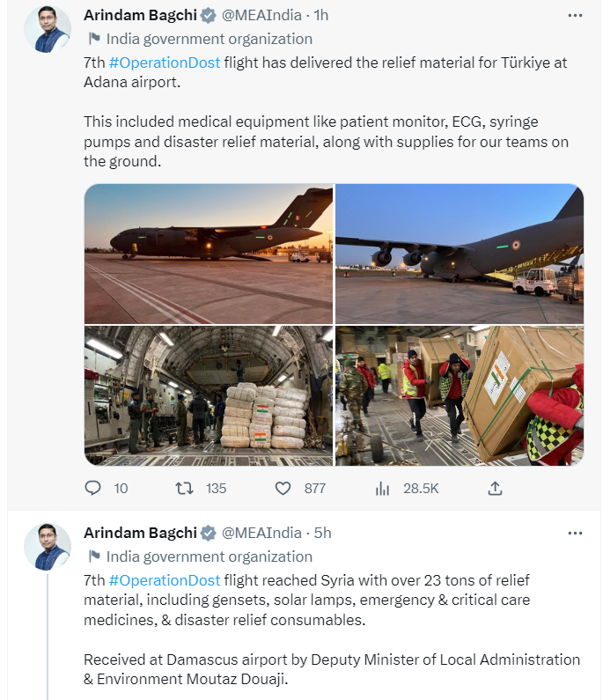Open the 1h timestamp of first tweet
The width and height of the screenshot is (603, 700).
[320, 16]
